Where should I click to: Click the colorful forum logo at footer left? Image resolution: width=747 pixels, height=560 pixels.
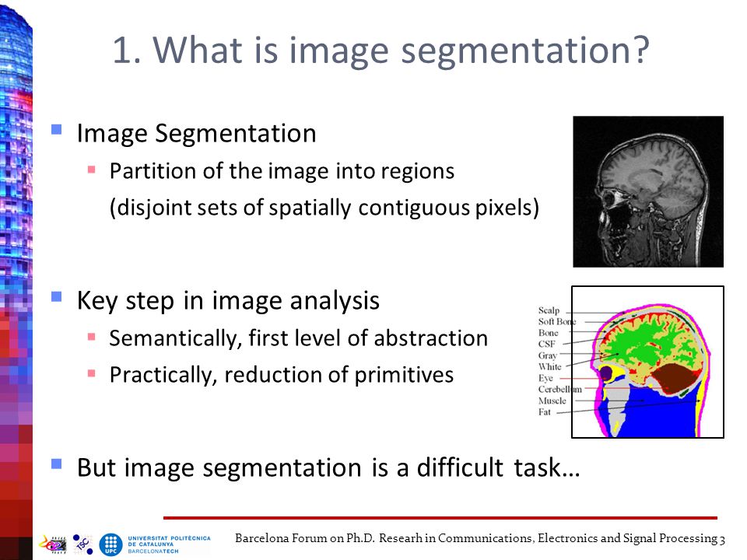(x=52, y=544)
